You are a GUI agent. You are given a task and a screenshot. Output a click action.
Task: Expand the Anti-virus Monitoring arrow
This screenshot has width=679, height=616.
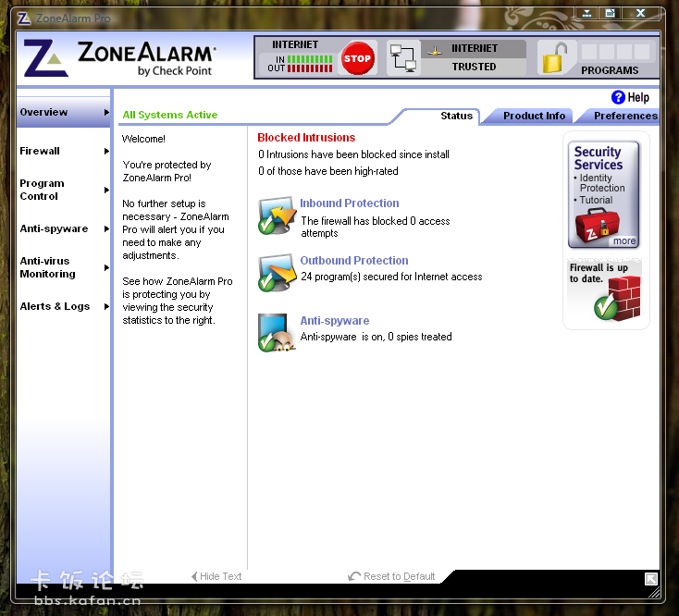tap(106, 267)
